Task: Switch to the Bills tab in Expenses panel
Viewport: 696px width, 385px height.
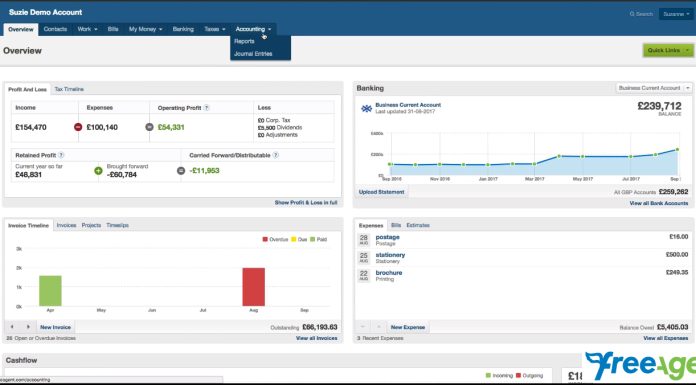Action: click(396, 226)
